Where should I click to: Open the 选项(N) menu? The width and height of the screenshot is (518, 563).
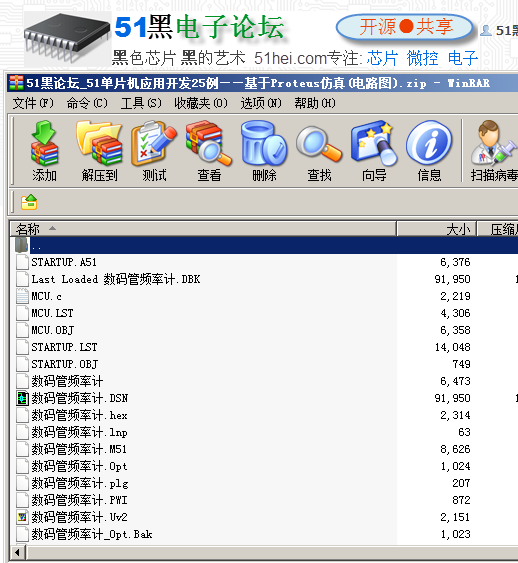pos(261,103)
